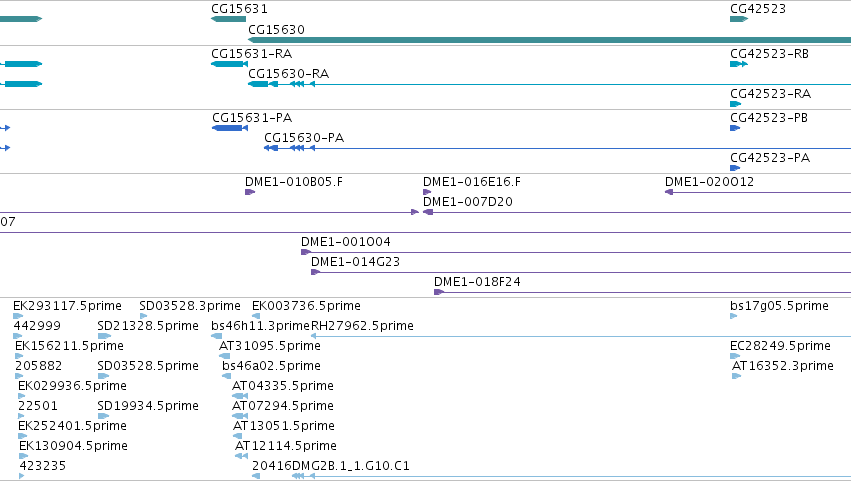Click protein CG42523-PB label
This screenshot has width=851, height=481.
769,118
